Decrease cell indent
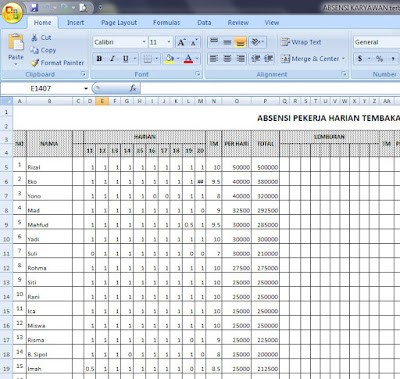 point(256,59)
